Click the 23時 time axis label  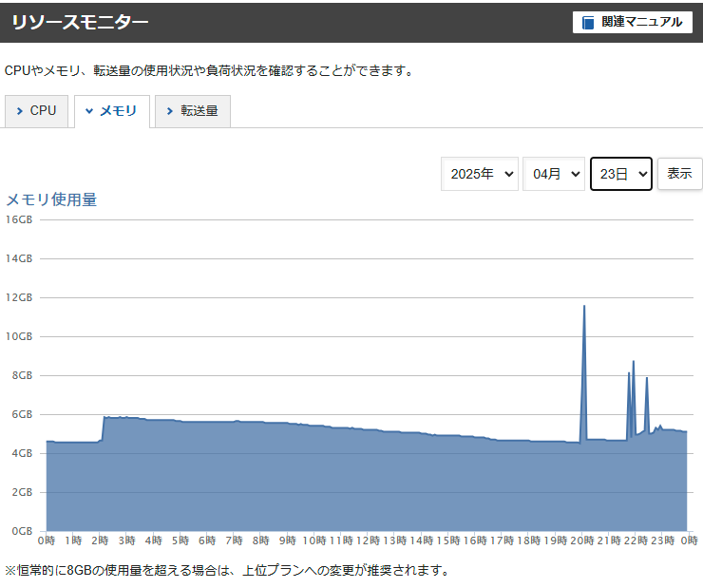pos(663,541)
